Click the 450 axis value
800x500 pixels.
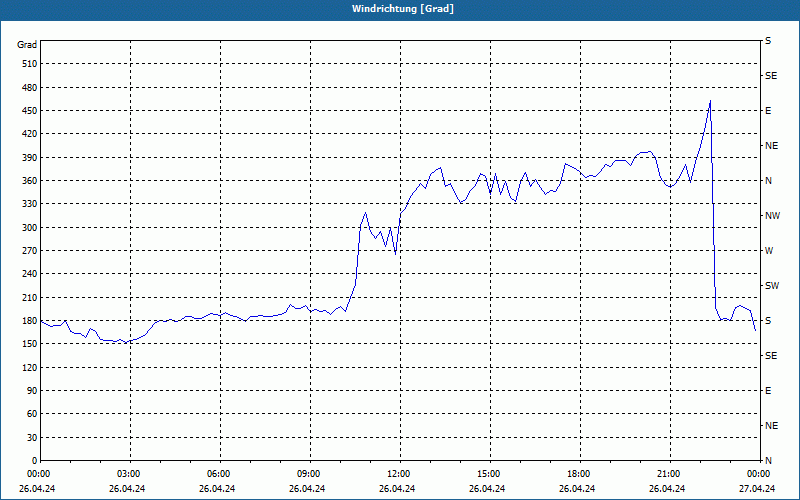(x=30, y=111)
